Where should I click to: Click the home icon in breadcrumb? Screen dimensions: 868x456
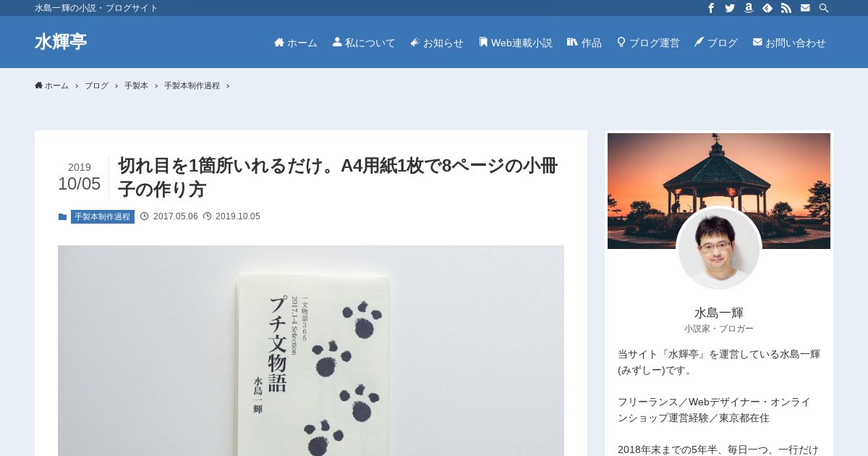[x=38, y=85]
